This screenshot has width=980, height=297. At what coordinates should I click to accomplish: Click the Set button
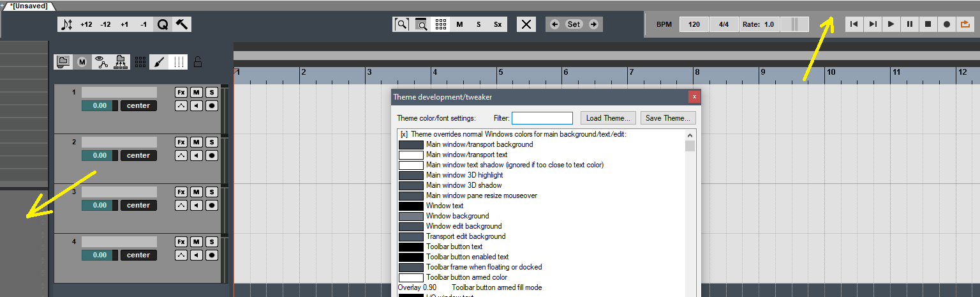click(x=574, y=24)
